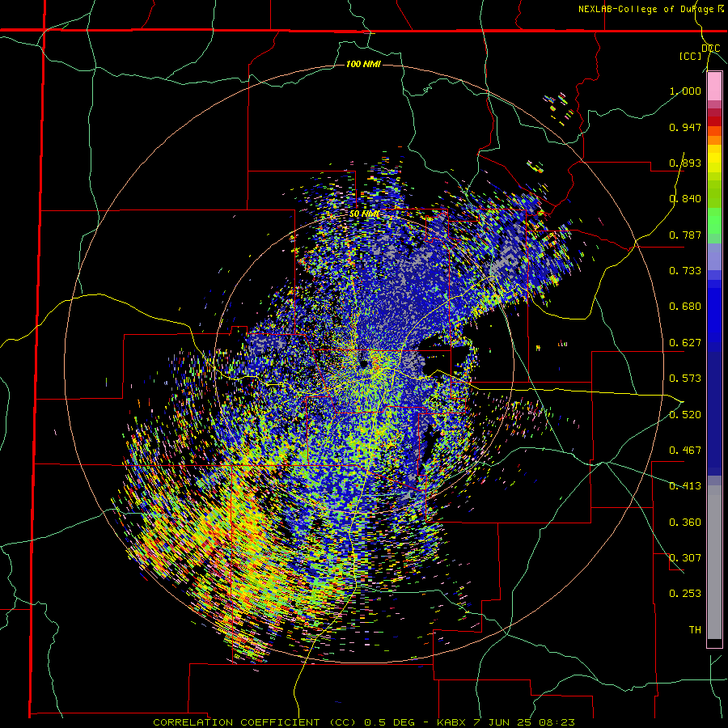Select the 0.733 legend value
This screenshot has height=728, width=728.
point(685,271)
